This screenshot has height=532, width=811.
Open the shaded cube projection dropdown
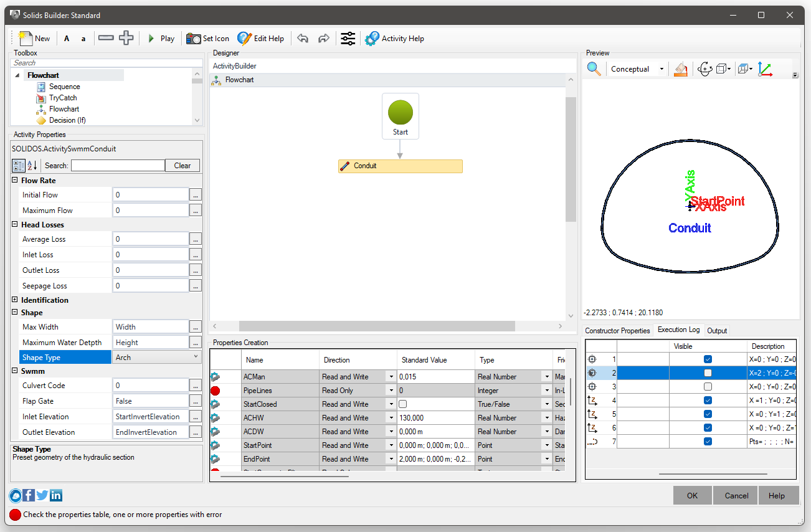point(745,69)
